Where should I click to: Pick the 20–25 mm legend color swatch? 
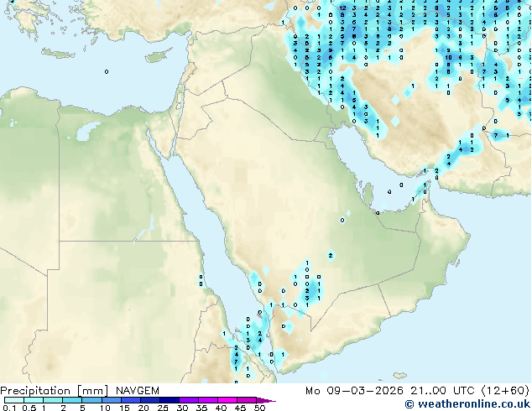click(149, 400)
